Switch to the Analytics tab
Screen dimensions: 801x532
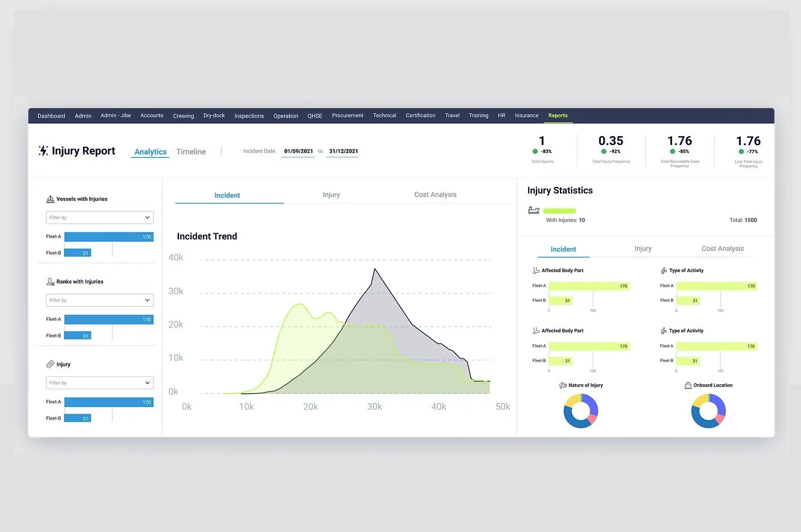point(151,152)
